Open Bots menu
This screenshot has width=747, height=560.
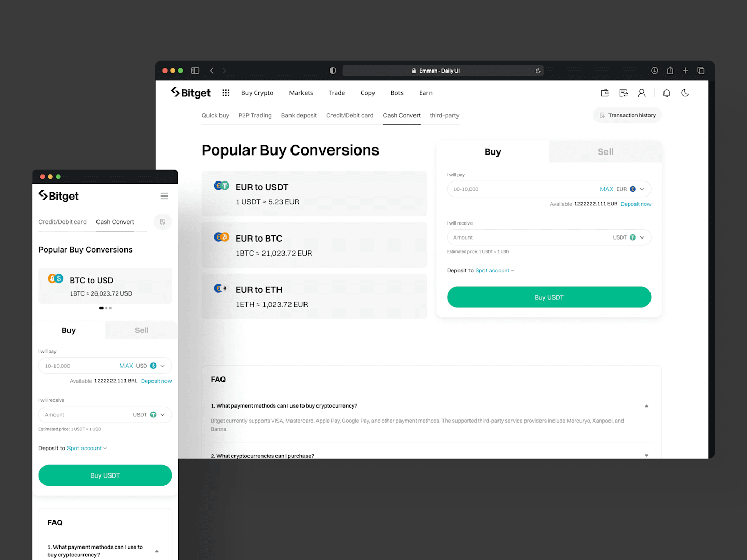tap(397, 93)
